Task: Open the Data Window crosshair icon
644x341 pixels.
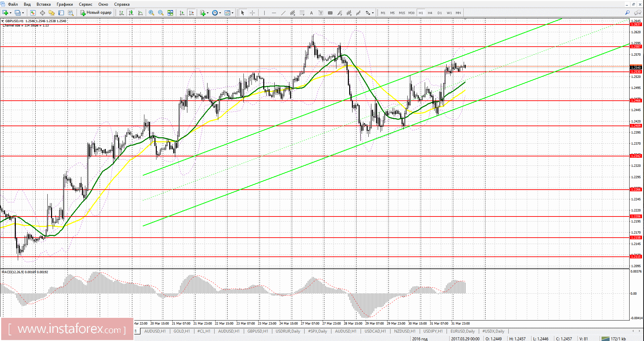Action: (42, 13)
